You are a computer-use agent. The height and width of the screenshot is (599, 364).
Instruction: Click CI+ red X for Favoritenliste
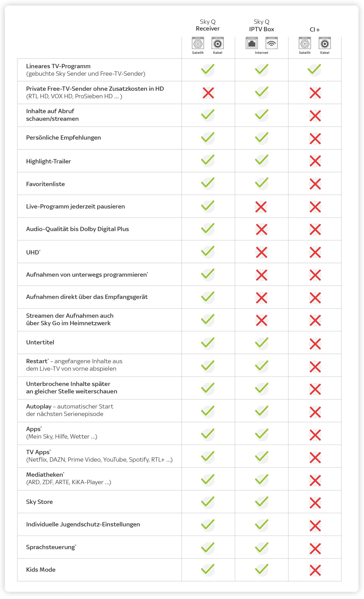315,184
